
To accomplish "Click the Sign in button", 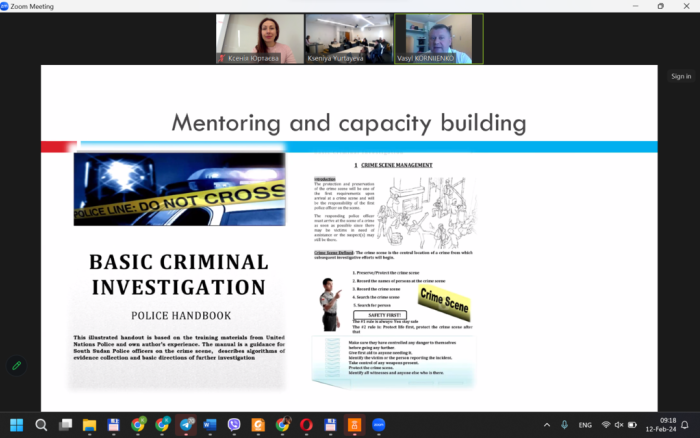I will point(680,76).
